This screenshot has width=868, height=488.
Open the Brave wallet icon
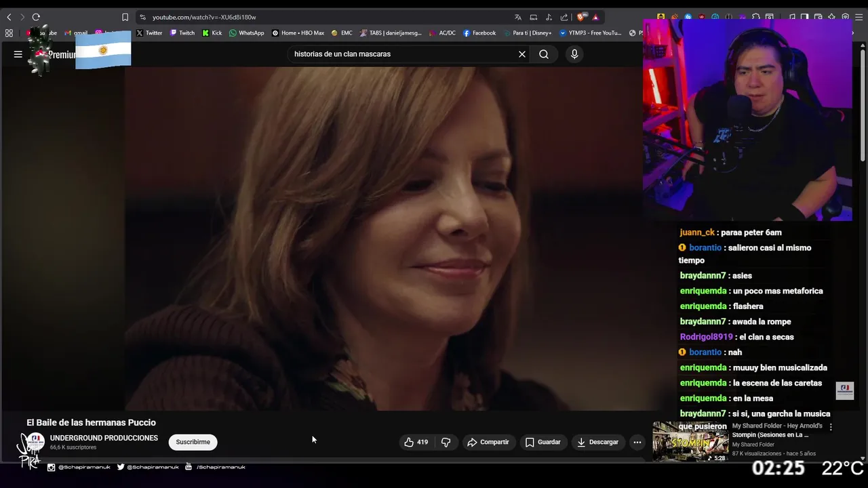click(x=818, y=17)
